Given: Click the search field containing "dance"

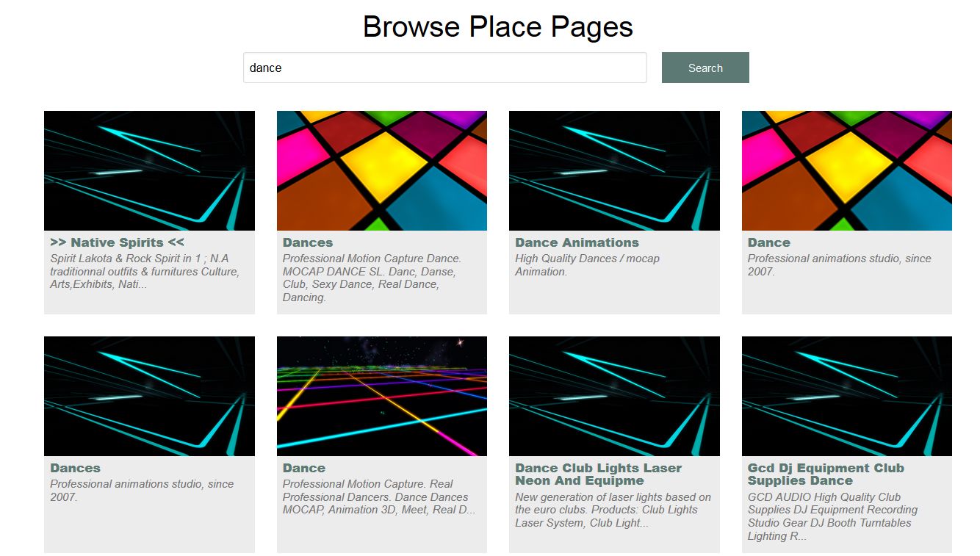Looking at the screenshot, I should (x=444, y=68).
